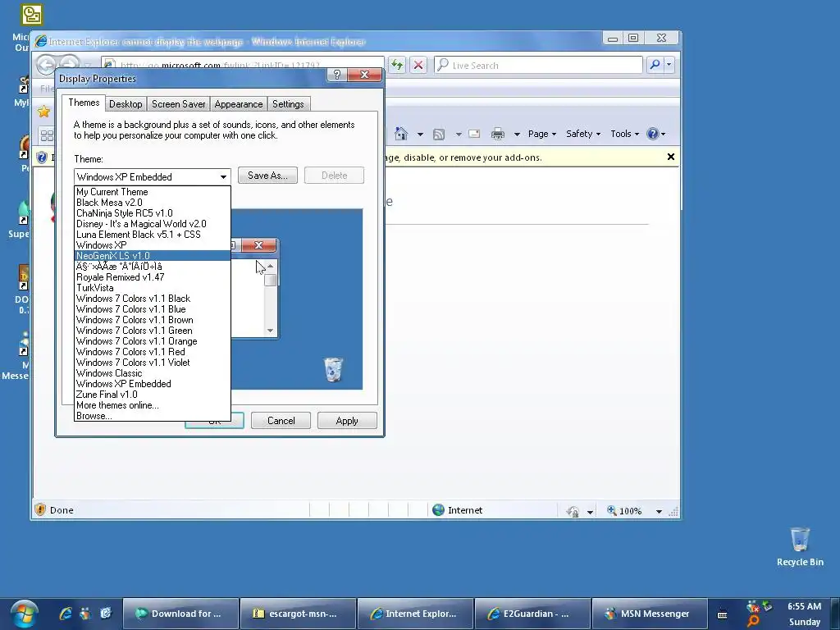Select Windows 7 Colors v1.1 Black
Image resolution: width=840 pixels, height=630 pixels.
coord(153,299)
